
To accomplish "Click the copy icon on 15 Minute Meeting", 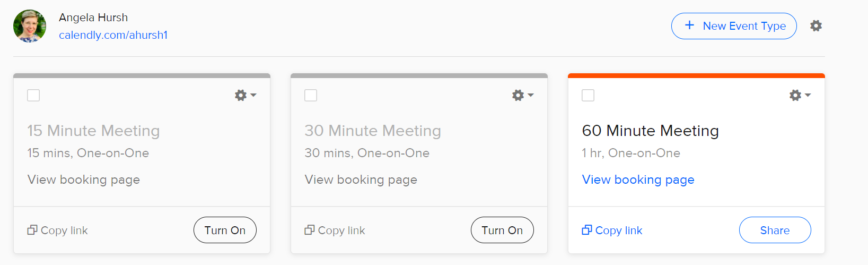I will pos(32,230).
